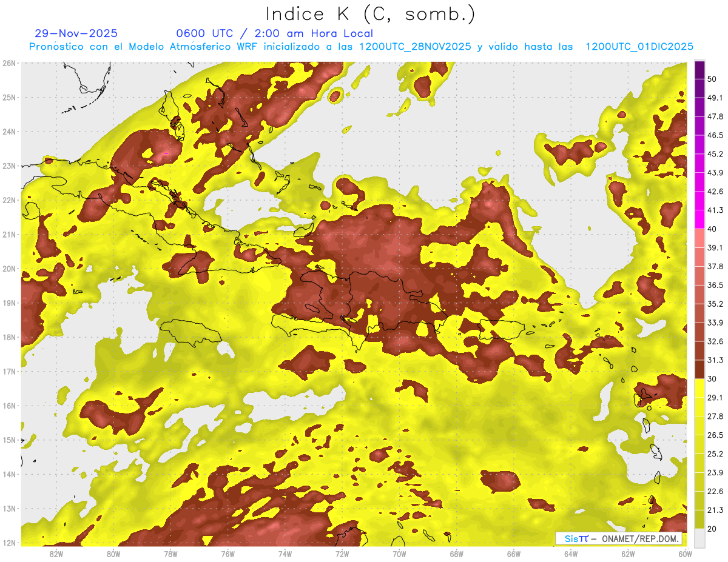Click the latitude label '22N'
728x562 pixels.
[x=10, y=200]
